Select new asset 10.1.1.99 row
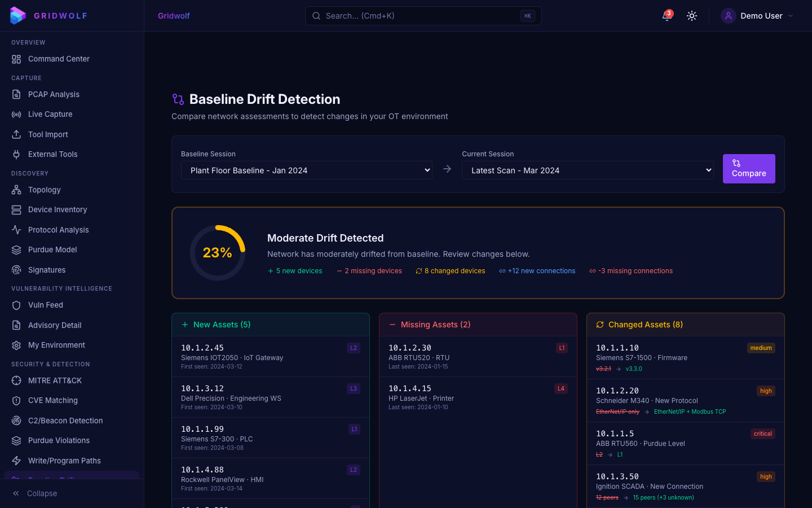This screenshot has height=508, width=812. click(x=271, y=438)
